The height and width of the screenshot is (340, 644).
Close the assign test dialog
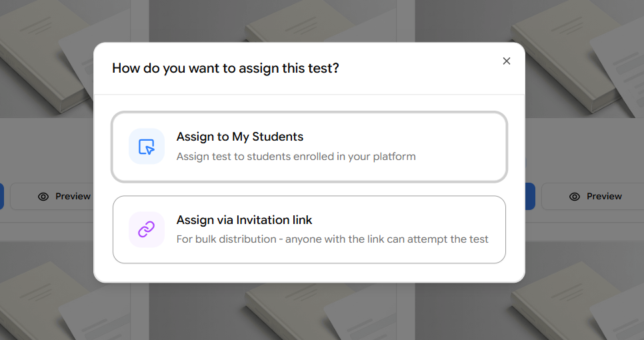507,61
